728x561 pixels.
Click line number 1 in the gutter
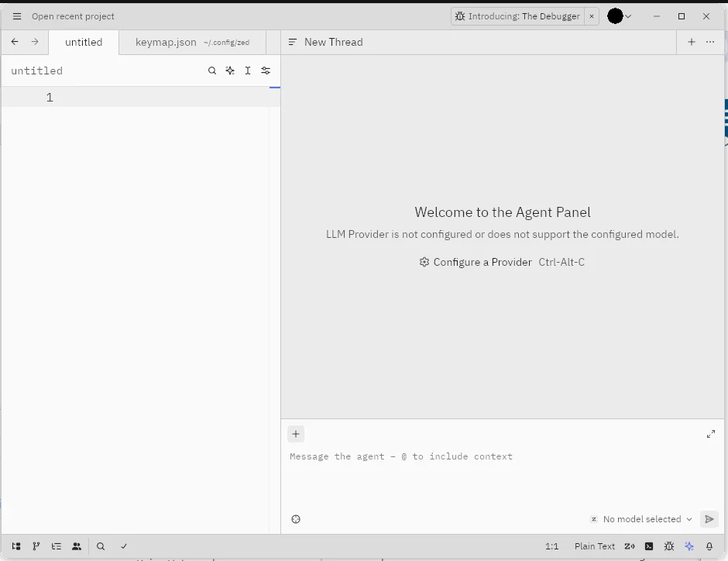coord(50,98)
